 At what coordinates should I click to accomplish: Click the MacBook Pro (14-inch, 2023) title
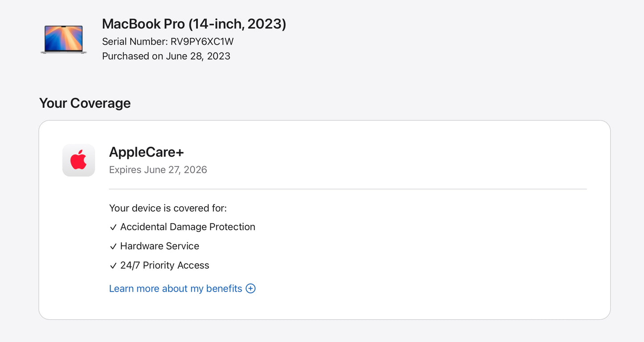pos(194,24)
